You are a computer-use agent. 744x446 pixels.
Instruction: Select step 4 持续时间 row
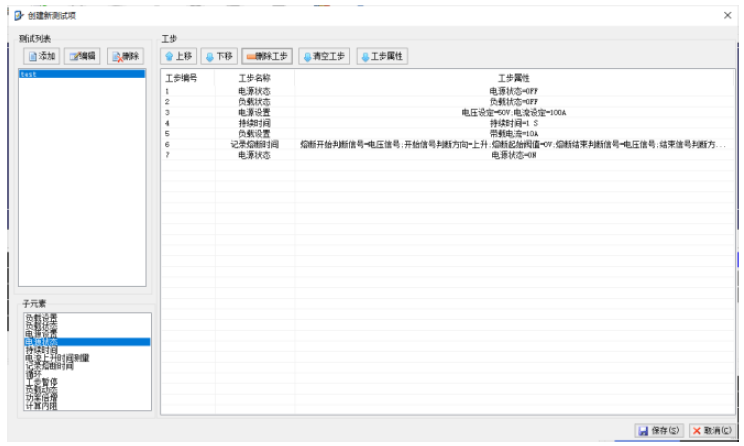(x=254, y=123)
